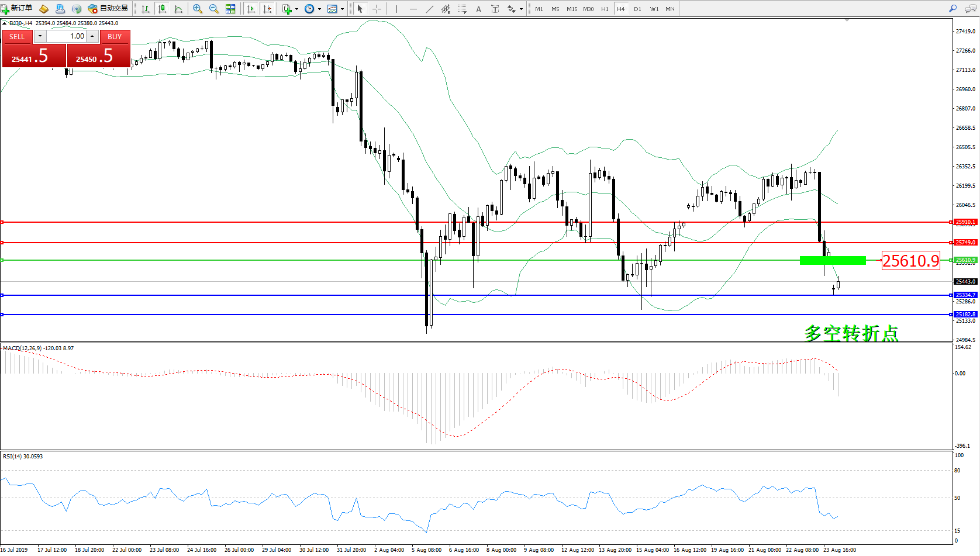Open the indicators list dropdown arrow
The image size is (980, 556).
click(x=296, y=9)
